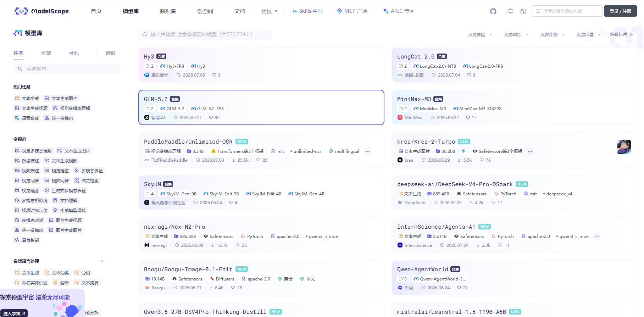The image size is (644, 317).
Task: Open the more-tags ellipsis on PaddlePaddle/Unlimited-OCR card
Action: pyautogui.click(x=367, y=151)
